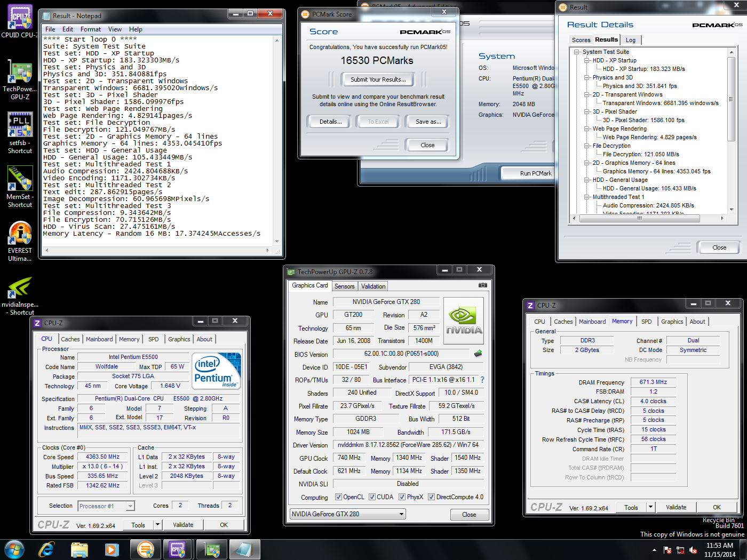Toggle the OpenCL checkbox in GPU-Z
Screen dimensions: 747x560
tap(338, 497)
